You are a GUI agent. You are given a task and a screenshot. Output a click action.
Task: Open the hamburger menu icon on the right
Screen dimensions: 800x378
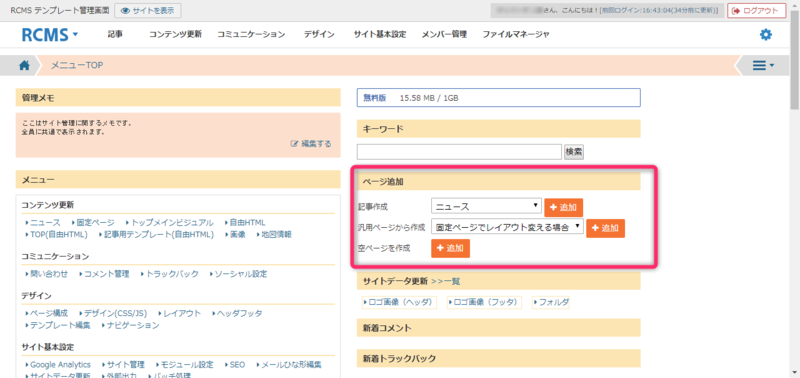(763, 65)
